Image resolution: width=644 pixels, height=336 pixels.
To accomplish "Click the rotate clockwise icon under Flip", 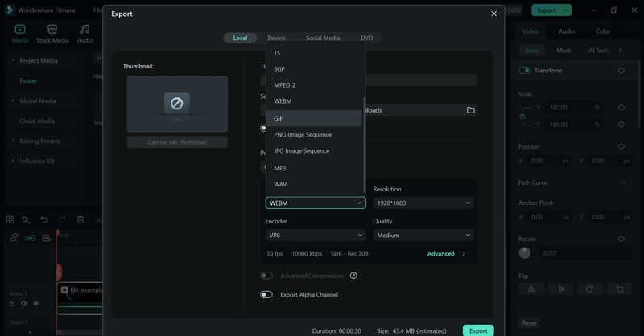I will pos(590,289).
